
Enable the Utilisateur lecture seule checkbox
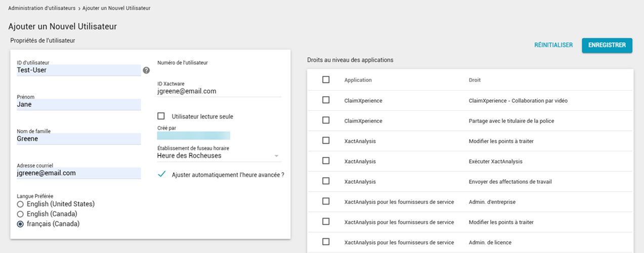tap(161, 116)
